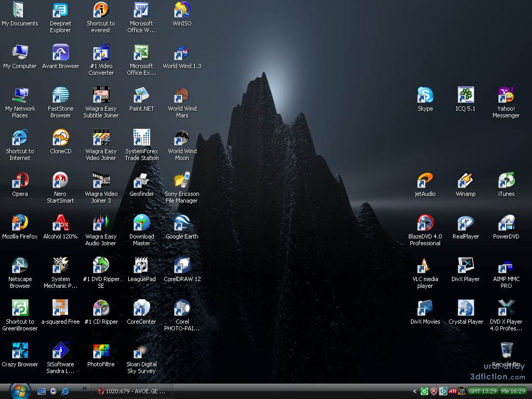Select the DivX Movies icon
The width and height of the screenshot is (532, 399).
[425, 308]
